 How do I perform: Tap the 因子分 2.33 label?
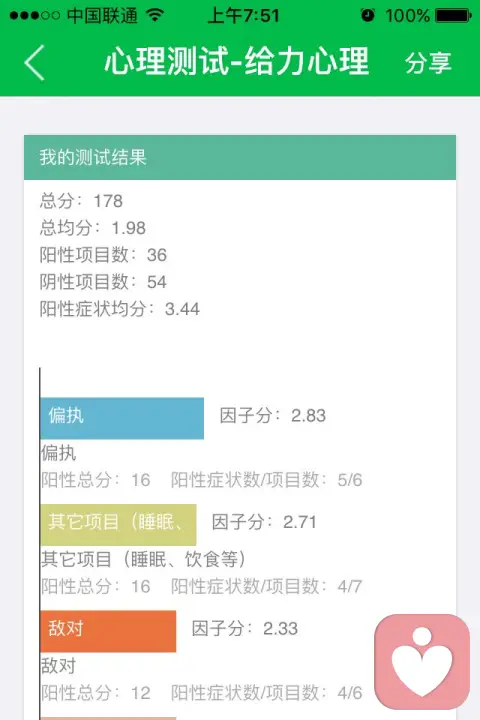pyautogui.click(x=245, y=628)
